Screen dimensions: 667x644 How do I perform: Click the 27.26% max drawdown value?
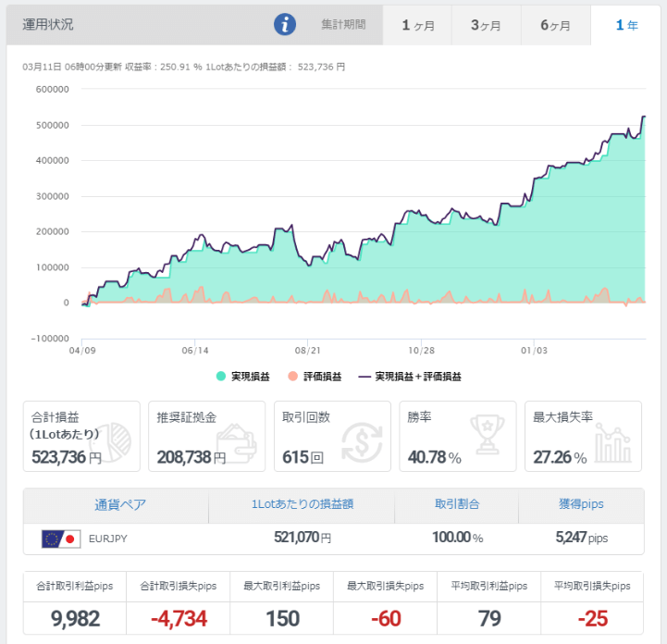(x=560, y=458)
